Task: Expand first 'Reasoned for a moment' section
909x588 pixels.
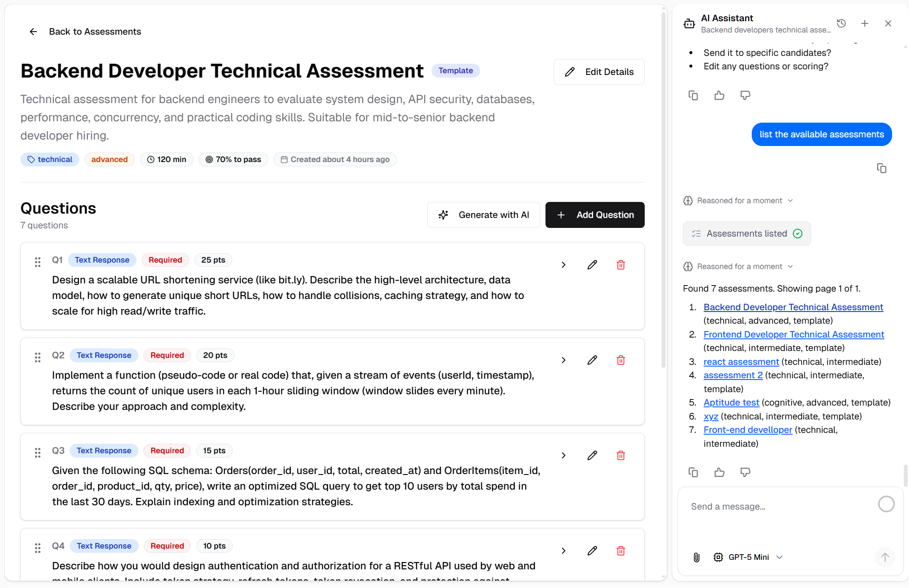Action: (x=739, y=201)
